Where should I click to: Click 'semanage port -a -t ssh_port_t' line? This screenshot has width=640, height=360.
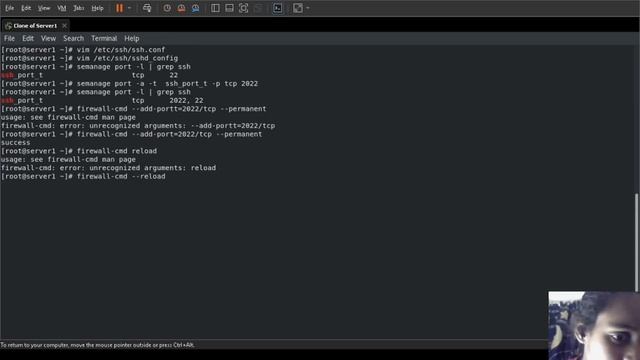point(129,84)
